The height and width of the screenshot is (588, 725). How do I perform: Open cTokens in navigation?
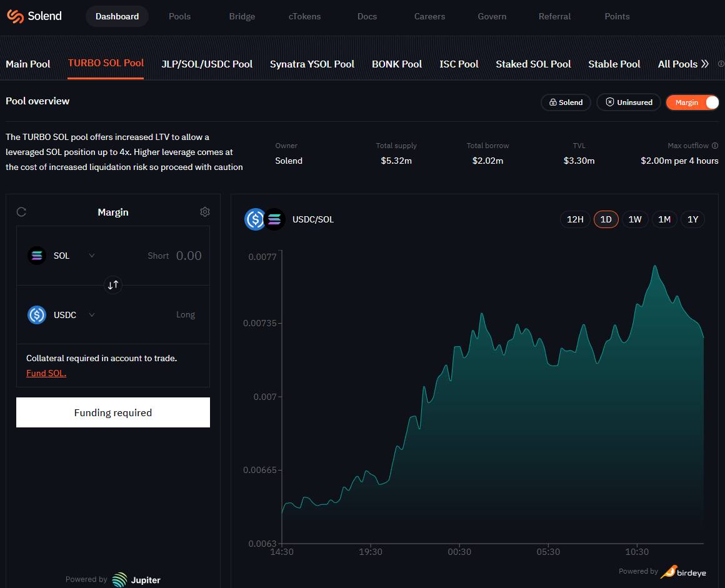[x=305, y=16]
